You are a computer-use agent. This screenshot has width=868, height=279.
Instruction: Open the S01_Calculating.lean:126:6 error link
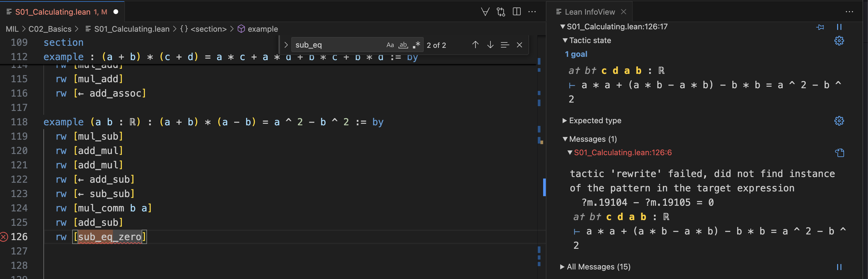point(623,153)
